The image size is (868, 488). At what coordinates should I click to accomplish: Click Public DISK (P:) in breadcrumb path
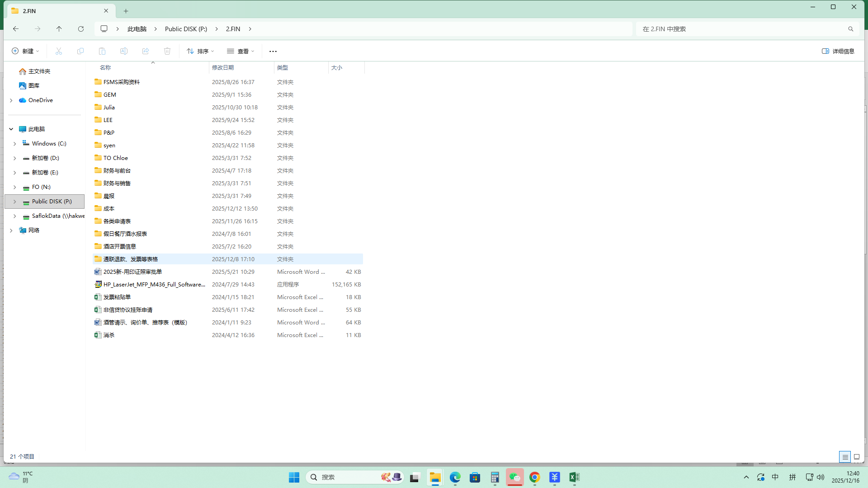click(x=186, y=29)
